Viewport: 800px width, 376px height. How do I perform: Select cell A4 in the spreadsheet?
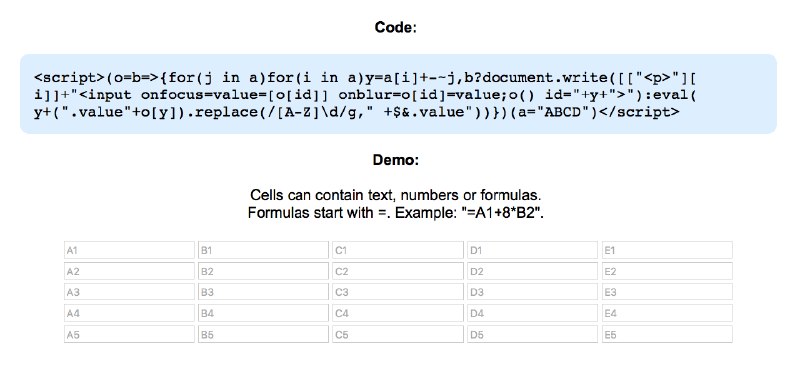(x=129, y=313)
